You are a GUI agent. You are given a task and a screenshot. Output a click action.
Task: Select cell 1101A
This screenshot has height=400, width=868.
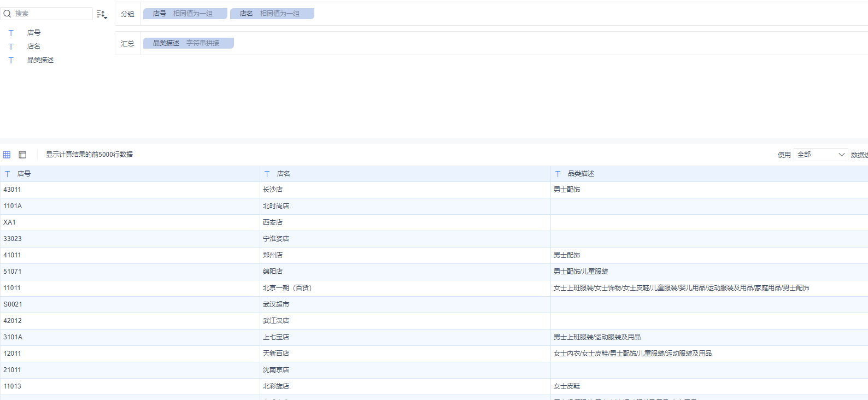tap(130, 206)
